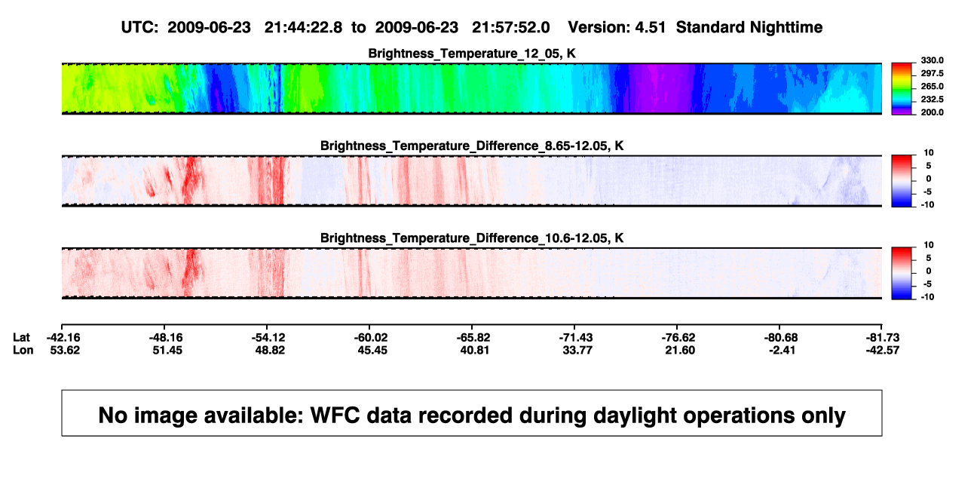Click the Brightness_Temperature_12_05 panel title
The image size is (980, 503).
(472, 53)
